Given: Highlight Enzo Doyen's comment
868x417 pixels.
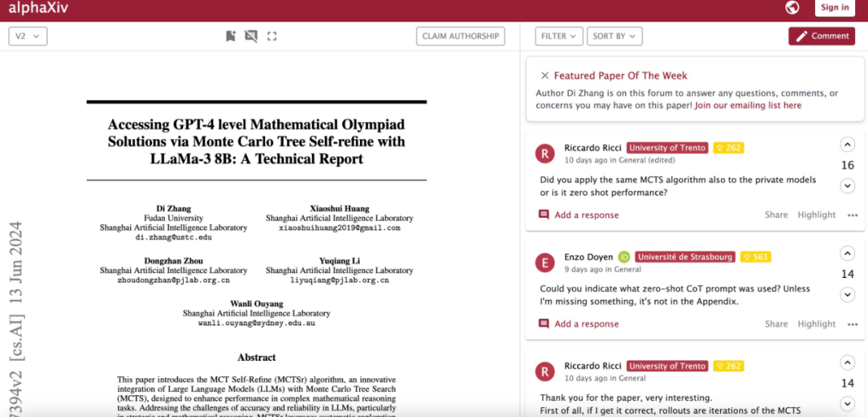Looking at the screenshot, I should pos(817,324).
